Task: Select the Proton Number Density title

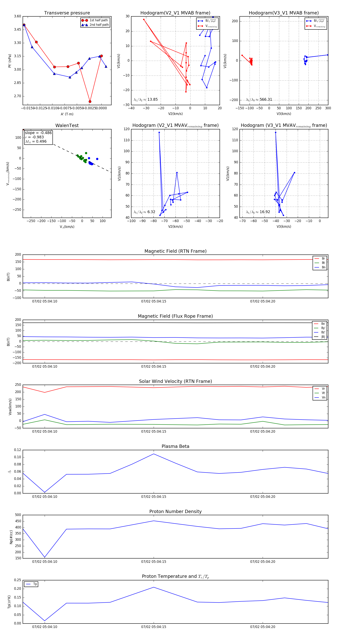Action: 175,511
